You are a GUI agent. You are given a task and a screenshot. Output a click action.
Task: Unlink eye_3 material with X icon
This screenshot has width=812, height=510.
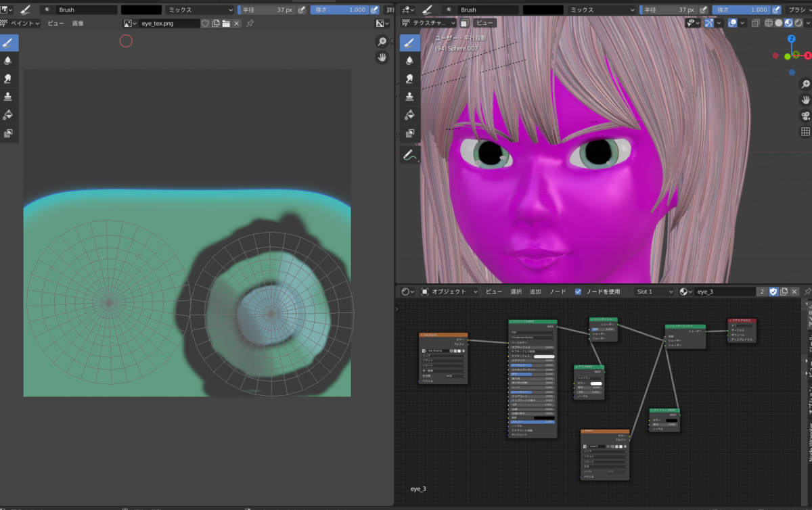tap(794, 292)
